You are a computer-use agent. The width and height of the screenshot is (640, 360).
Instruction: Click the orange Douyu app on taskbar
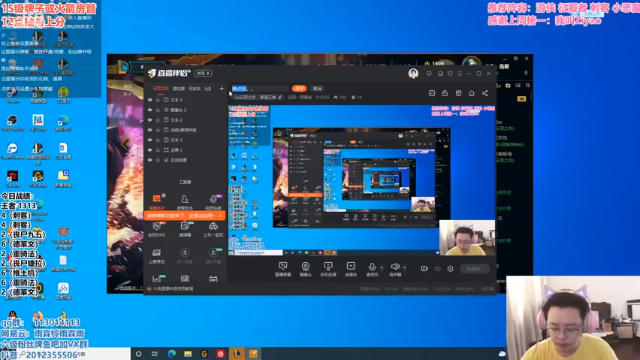[x=253, y=353]
